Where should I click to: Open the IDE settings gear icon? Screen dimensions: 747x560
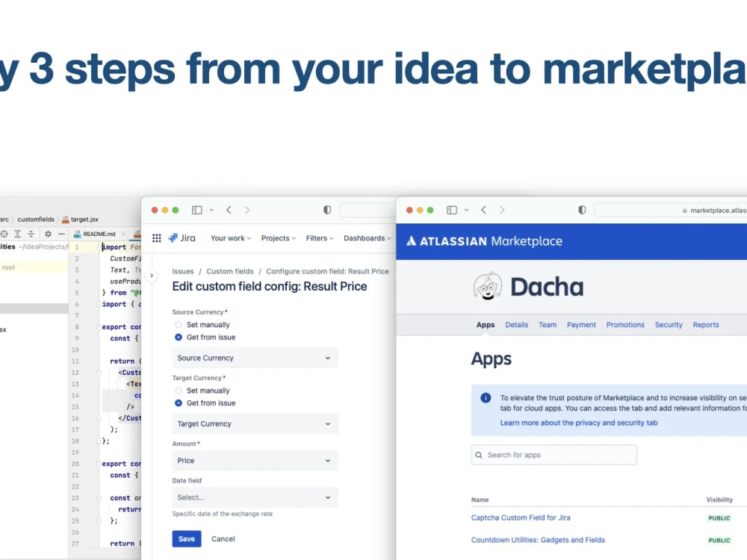tap(48, 233)
